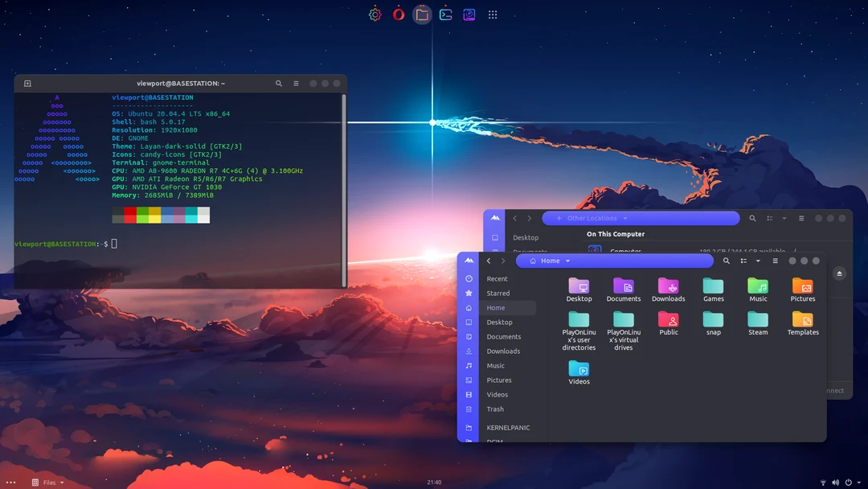Open the view options dropdown next to the view toggle
This screenshot has width=868, height=489.
(758, 261)
